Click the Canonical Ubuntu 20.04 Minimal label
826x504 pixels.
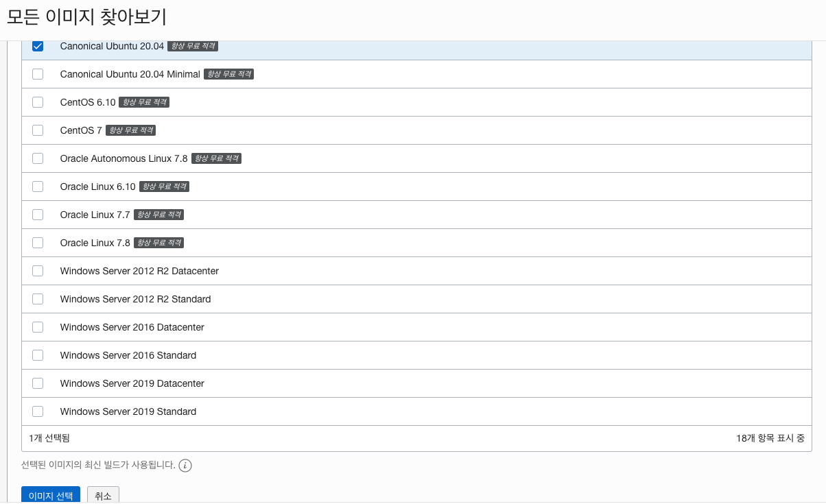point(130,74)
